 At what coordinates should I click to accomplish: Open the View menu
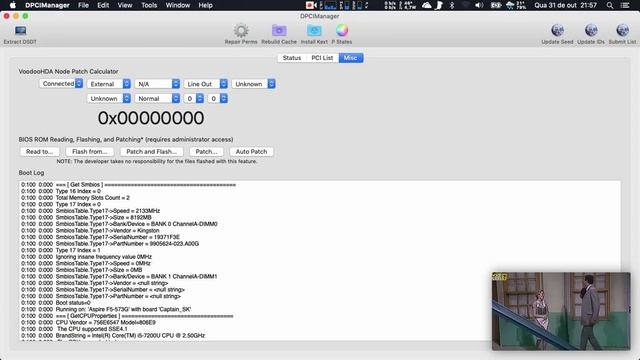coord(124,5)
